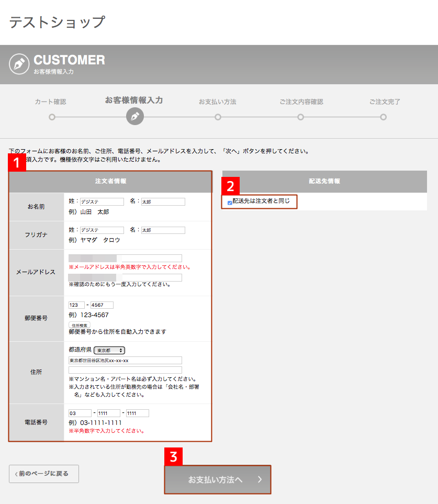Click the お名前 名 input field
Viewport: 438px width, 504px height.
click(x=163, y=202)
